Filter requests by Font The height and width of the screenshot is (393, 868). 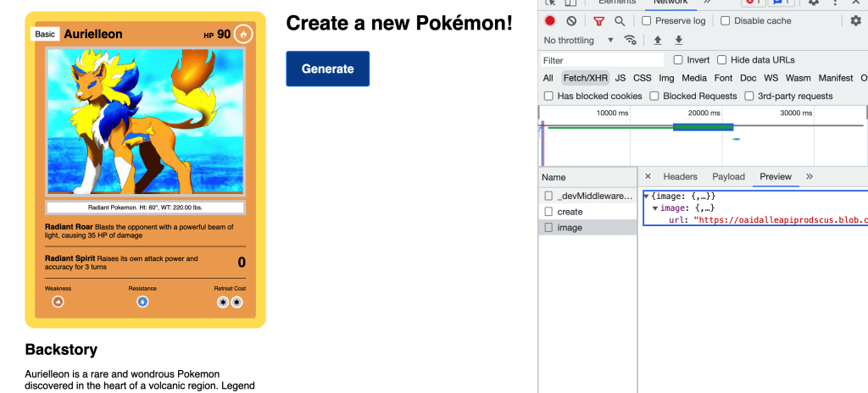pyautogui.click(x=723, y=78)
